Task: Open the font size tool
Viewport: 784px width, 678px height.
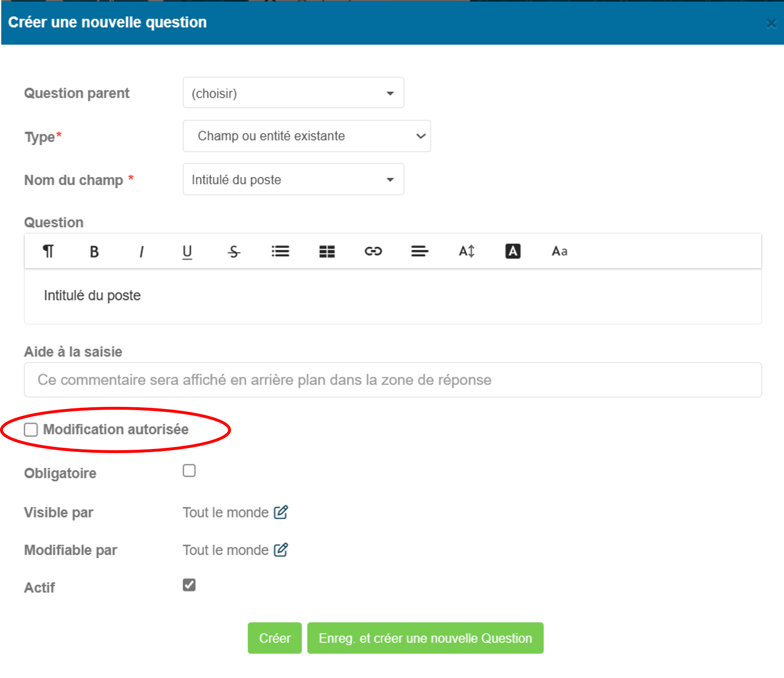Action: tap(467, 251)
